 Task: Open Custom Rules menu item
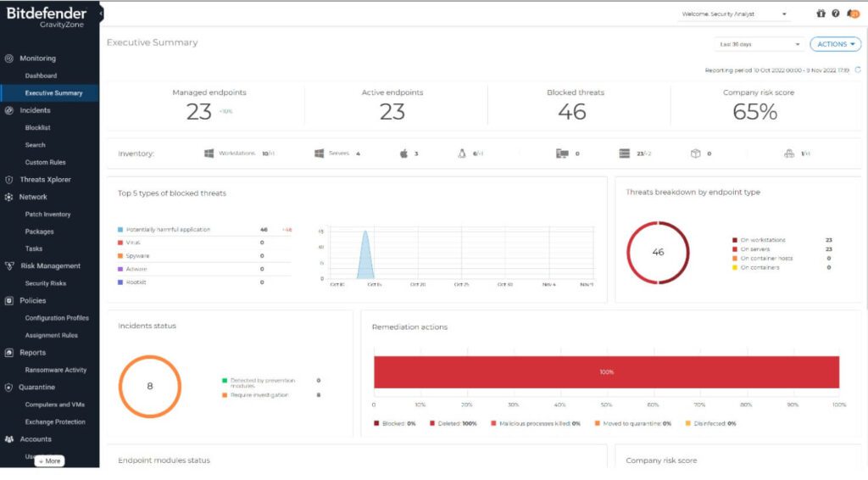point(46,162)
